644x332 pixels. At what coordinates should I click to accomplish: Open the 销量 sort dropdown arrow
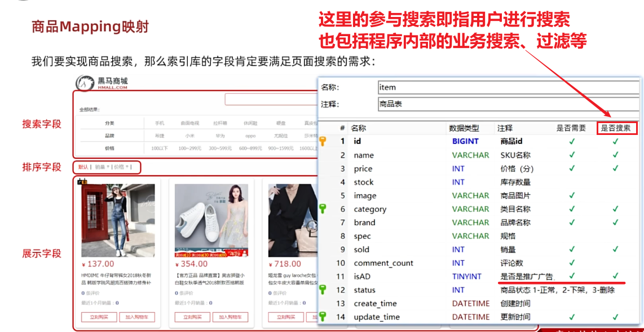[x=108, y=167]
